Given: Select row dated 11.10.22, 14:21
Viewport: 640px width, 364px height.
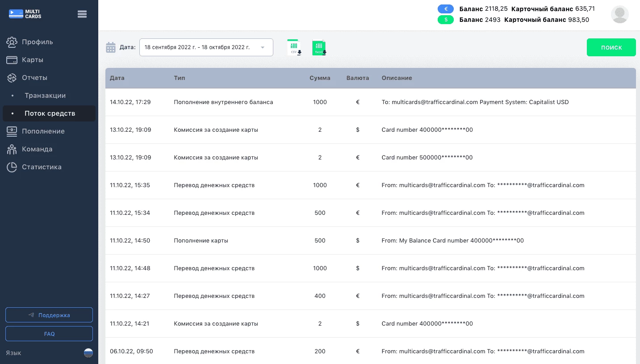Looking at the screenshot, I should pyautogui.click(x=371, y=324).
